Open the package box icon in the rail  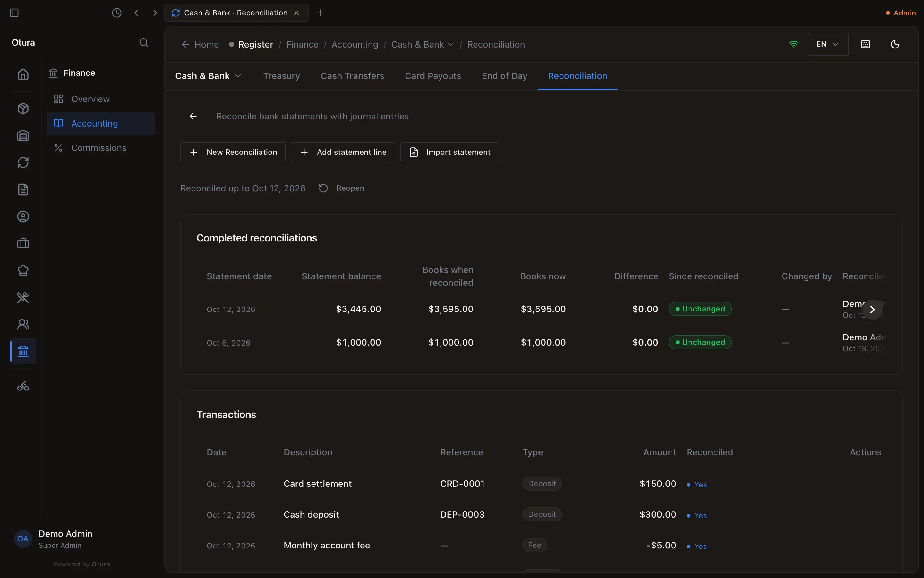[x=23, y=109]
